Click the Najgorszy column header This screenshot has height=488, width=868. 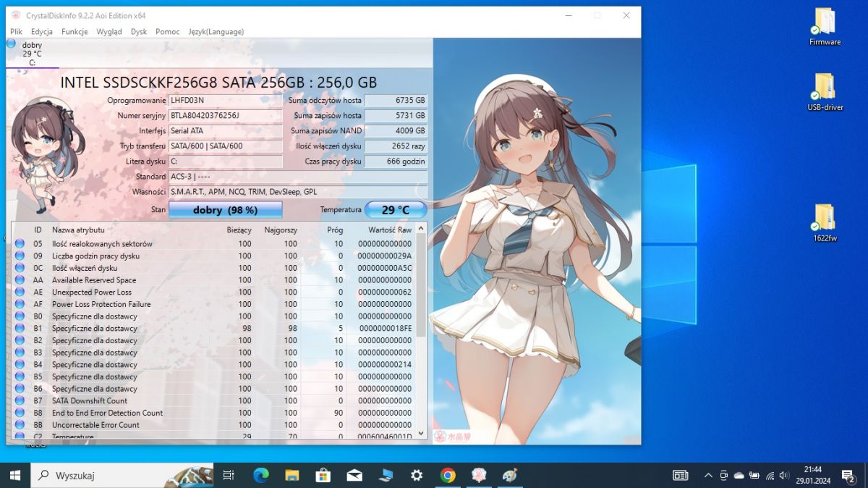coord(281,230)
